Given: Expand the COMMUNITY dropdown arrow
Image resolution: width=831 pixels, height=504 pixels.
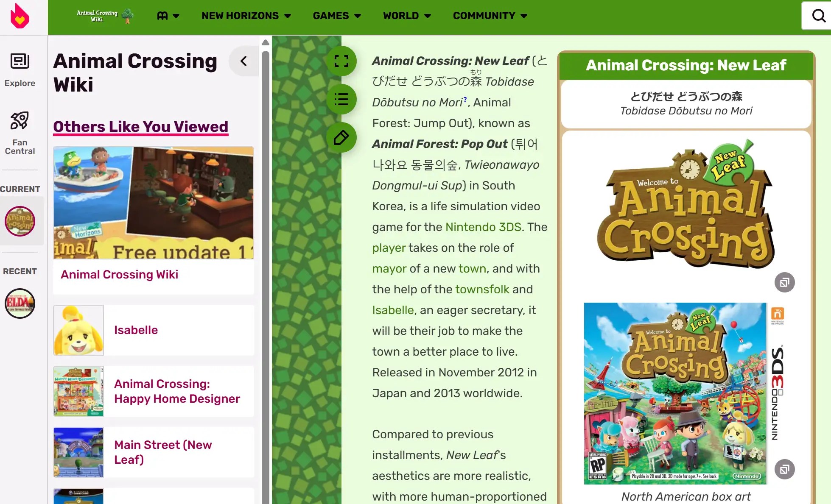Looking at the screenshot, I should pyautogui.click(x=524, y=16).
